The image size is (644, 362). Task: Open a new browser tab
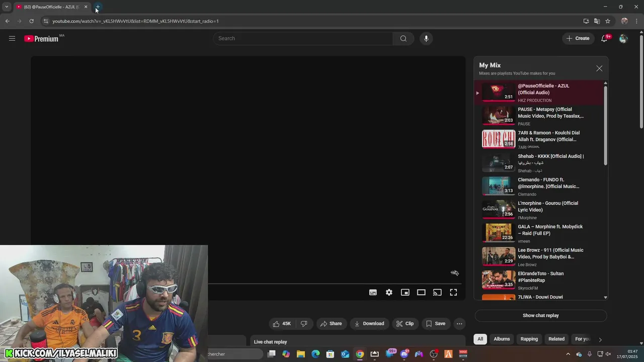[x=98, y=7]
